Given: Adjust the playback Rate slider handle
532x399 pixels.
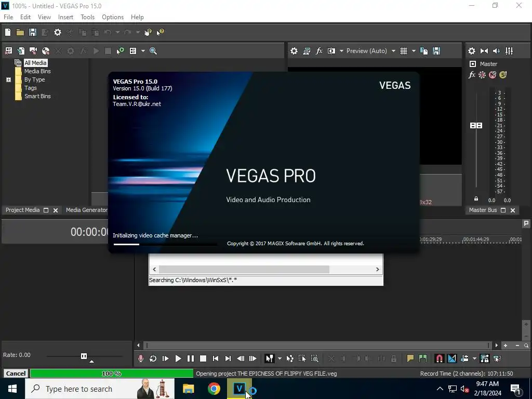Looking at the screenshot, I should pos(84,356).
